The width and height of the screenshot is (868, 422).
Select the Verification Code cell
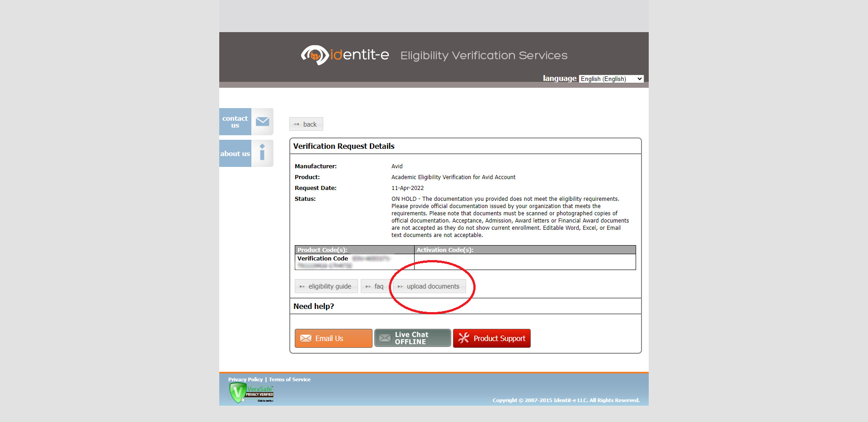click(x=354, y=262)
